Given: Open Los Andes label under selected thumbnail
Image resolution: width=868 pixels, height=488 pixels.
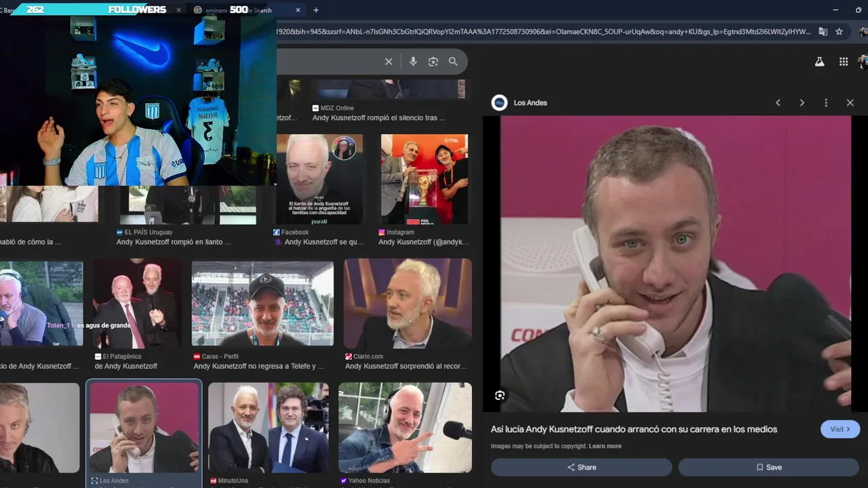Looking at the screenshot, I should [114, 481].
